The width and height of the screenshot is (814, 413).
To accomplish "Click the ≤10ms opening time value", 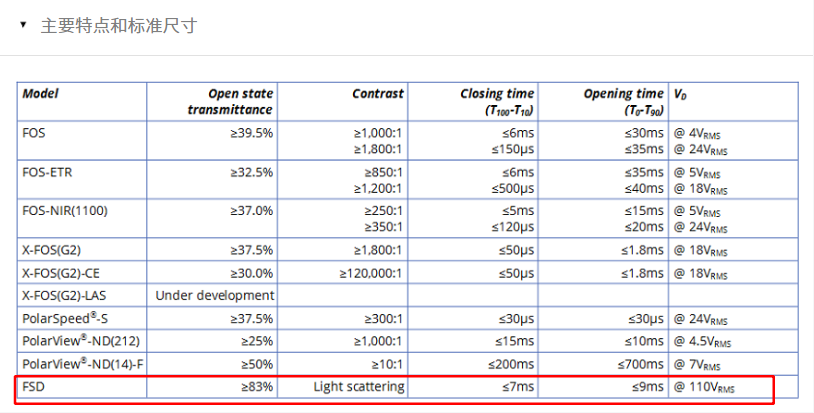I will click(x=644, y=341).
